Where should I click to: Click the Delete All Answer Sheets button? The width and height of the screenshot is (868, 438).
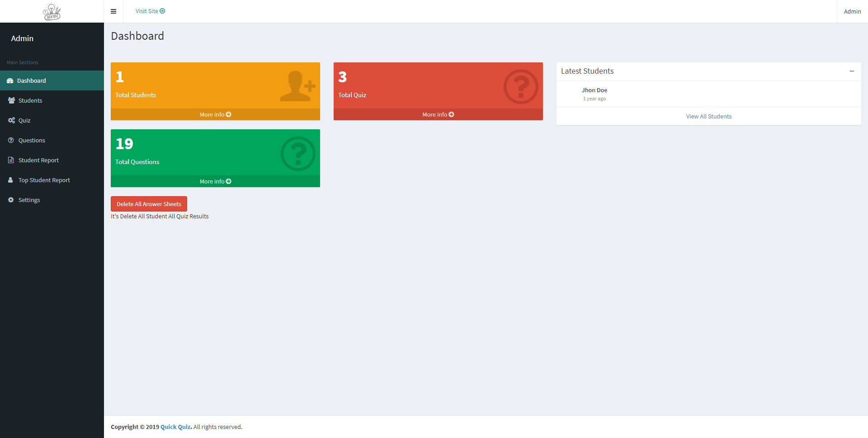pos(149,204)
